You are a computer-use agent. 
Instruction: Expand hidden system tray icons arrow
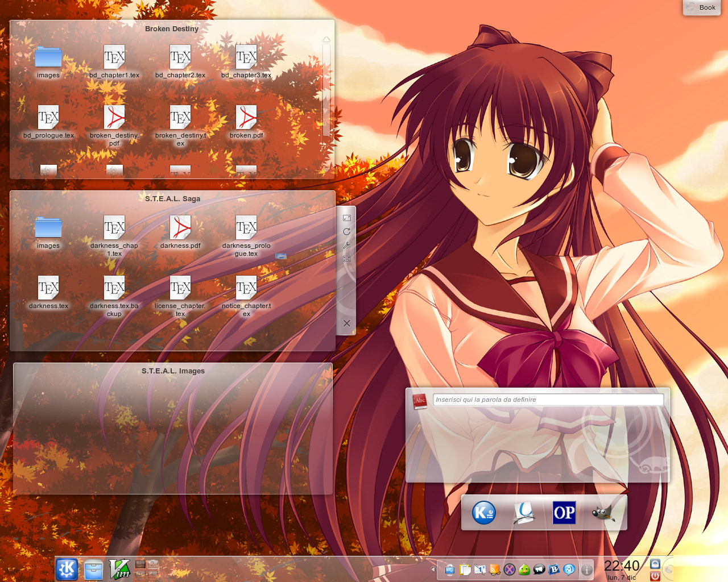(x=433, y=569)
